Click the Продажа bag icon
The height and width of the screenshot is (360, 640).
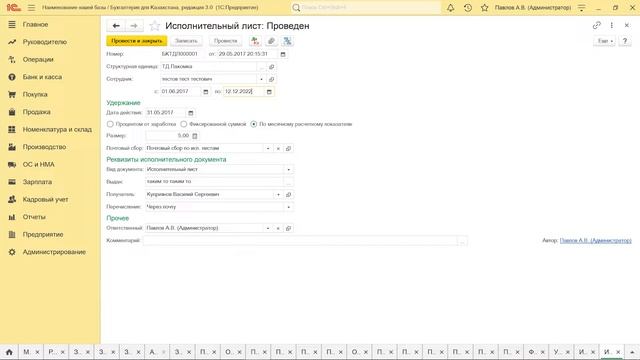click(x=12, y=112)
